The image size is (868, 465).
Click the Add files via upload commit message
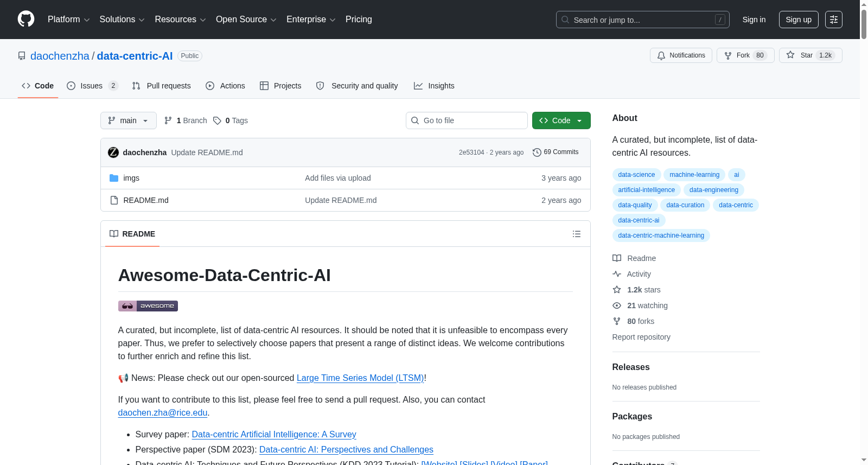point(338,178)
